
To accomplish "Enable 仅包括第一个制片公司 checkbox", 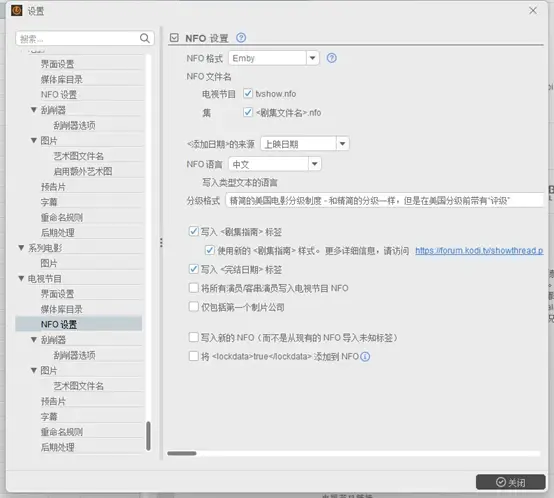I will [193, 307].
